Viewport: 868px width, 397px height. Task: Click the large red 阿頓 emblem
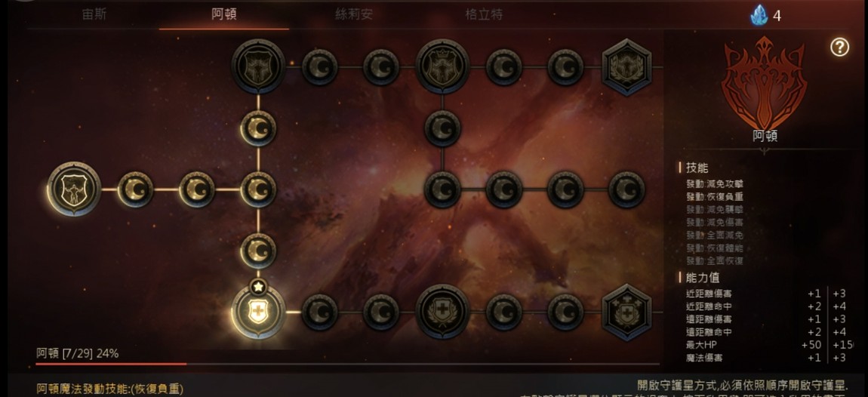coord(765,82)
